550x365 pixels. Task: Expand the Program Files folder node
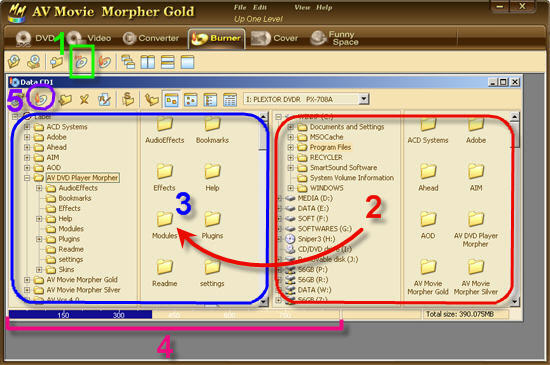pos(290,147)
